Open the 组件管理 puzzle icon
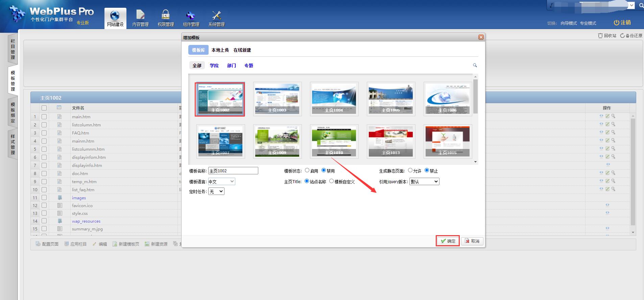Viewport: 644px width, 300px height. [x=191, y=16]
